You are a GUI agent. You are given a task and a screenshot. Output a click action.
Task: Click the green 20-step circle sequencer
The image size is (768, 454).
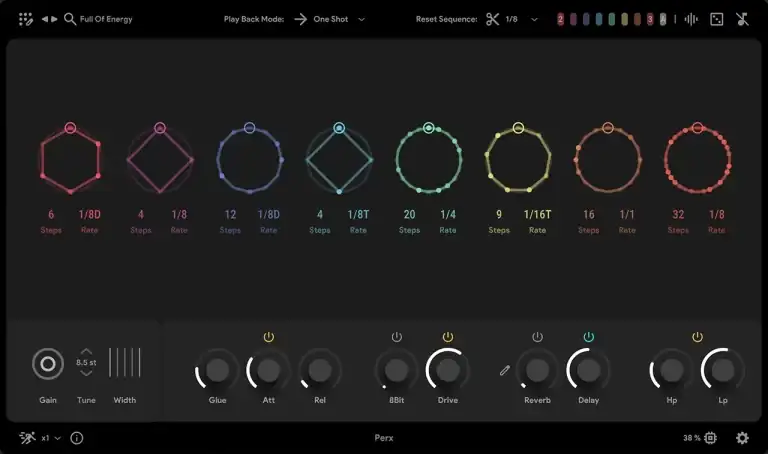point(429,160)
